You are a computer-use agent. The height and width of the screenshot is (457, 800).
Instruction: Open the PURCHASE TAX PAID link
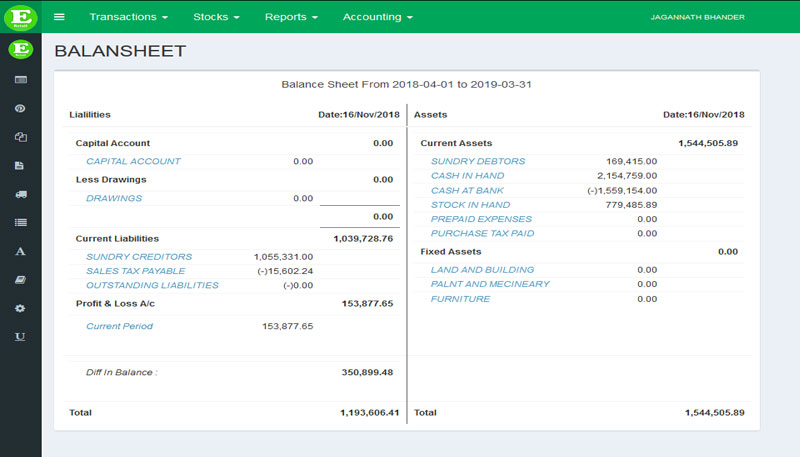[x=482, y=233]
